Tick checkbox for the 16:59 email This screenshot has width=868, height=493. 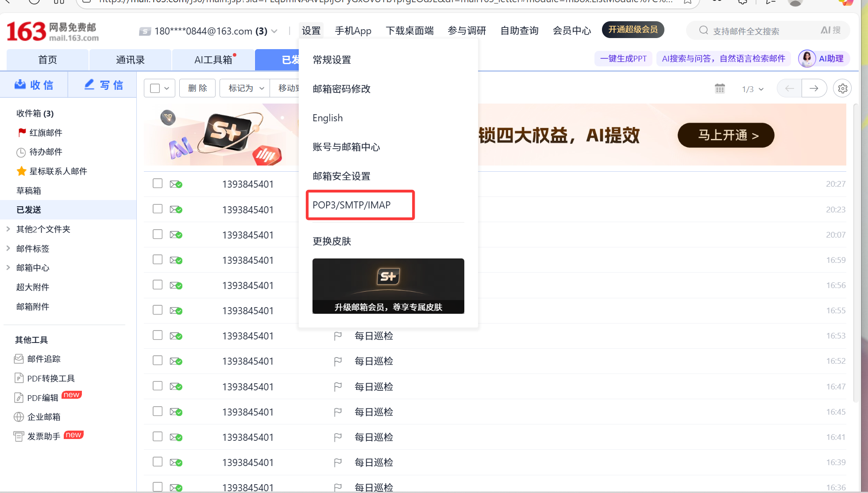[158, 259]
